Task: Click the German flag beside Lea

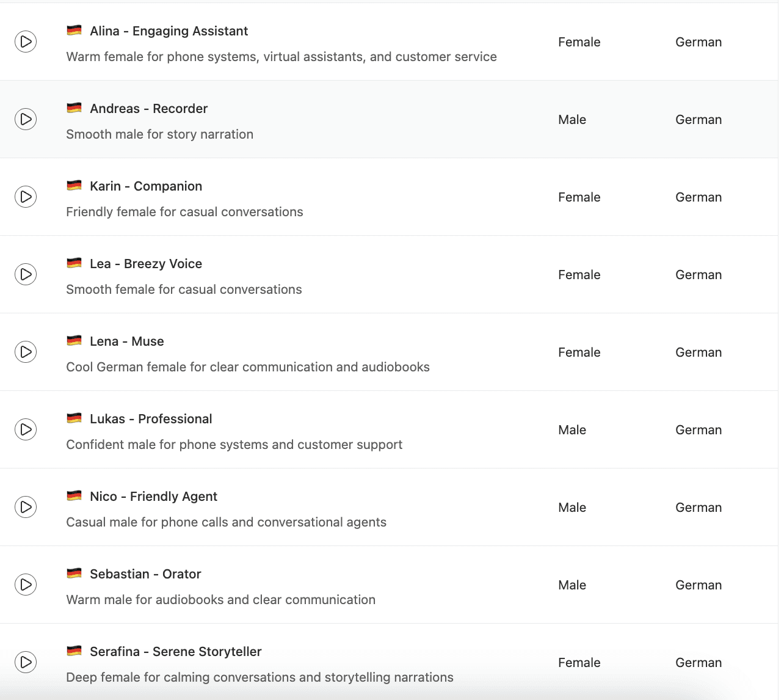Action: [74, 263]
